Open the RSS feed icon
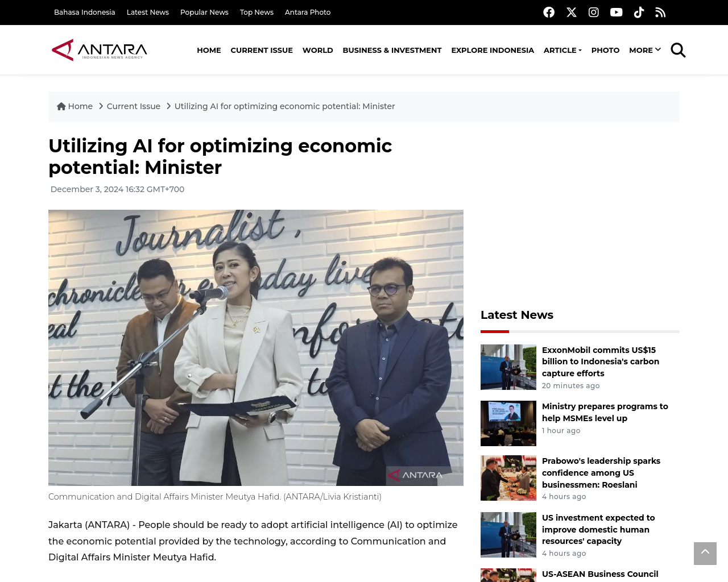Image resolution: width=728 pixels, height=582 pixels. coord(660,13)
